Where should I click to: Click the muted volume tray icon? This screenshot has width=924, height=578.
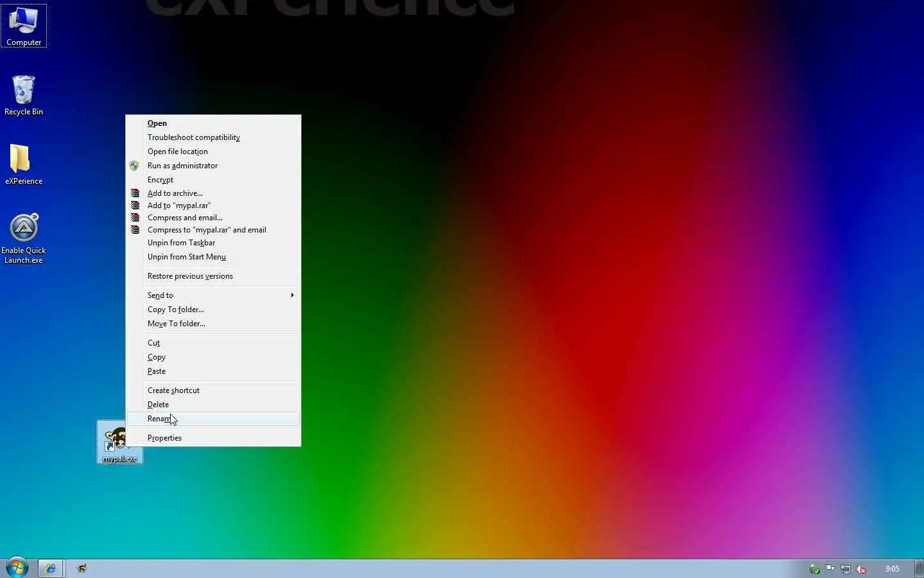point(861,569)
